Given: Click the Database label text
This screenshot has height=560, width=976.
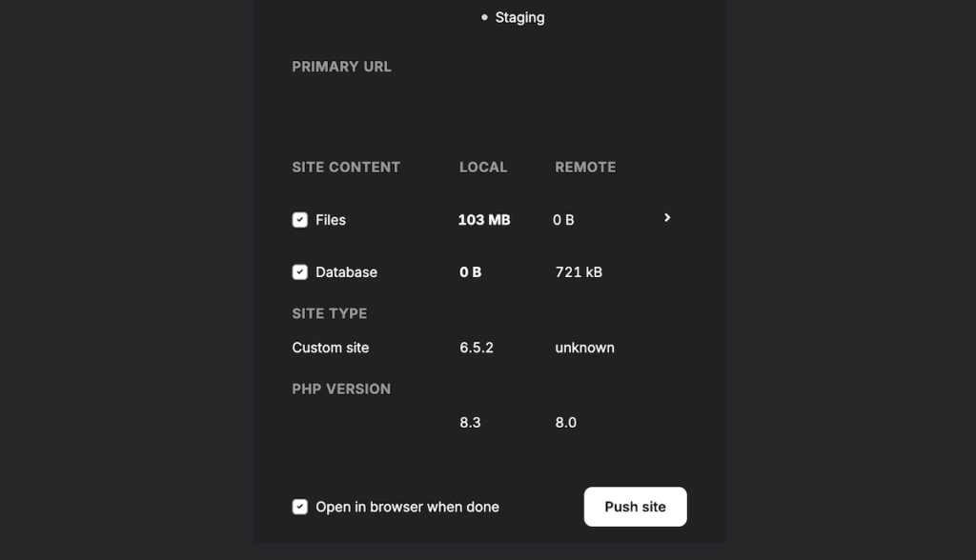Looking at the screenshot, I should pyautogui.click(x=346, y=272).
